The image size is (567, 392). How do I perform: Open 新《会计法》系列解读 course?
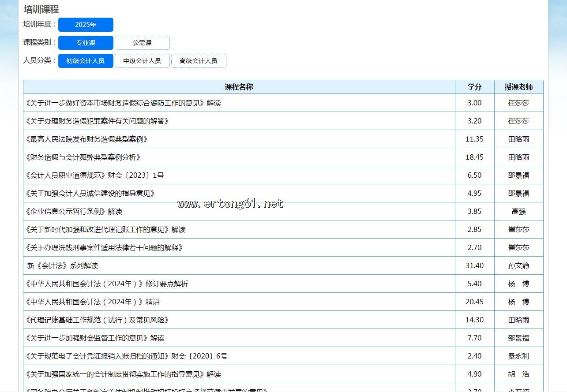tap(63, 265)
